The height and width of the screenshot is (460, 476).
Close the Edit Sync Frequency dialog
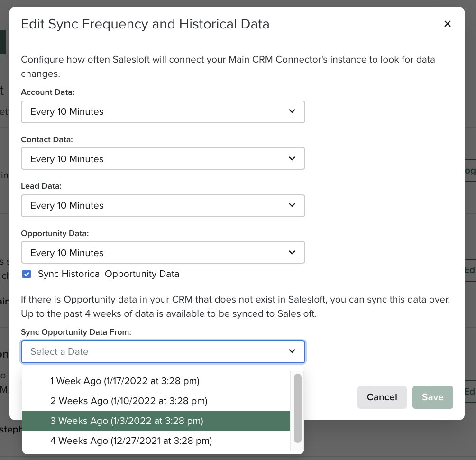(x=447, y=24)
